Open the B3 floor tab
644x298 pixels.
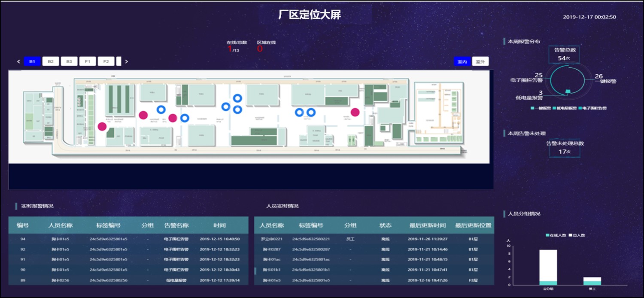(x=69, y=62)
